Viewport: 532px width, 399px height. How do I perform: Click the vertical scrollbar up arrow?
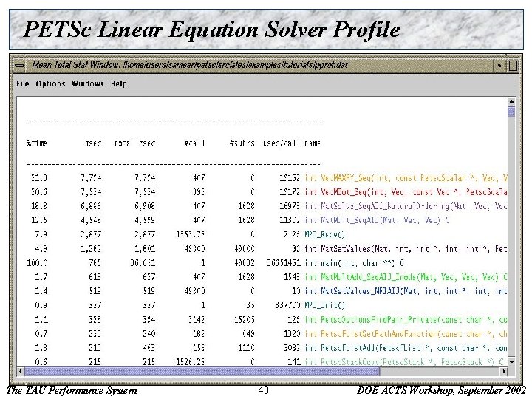click(511, 102)
